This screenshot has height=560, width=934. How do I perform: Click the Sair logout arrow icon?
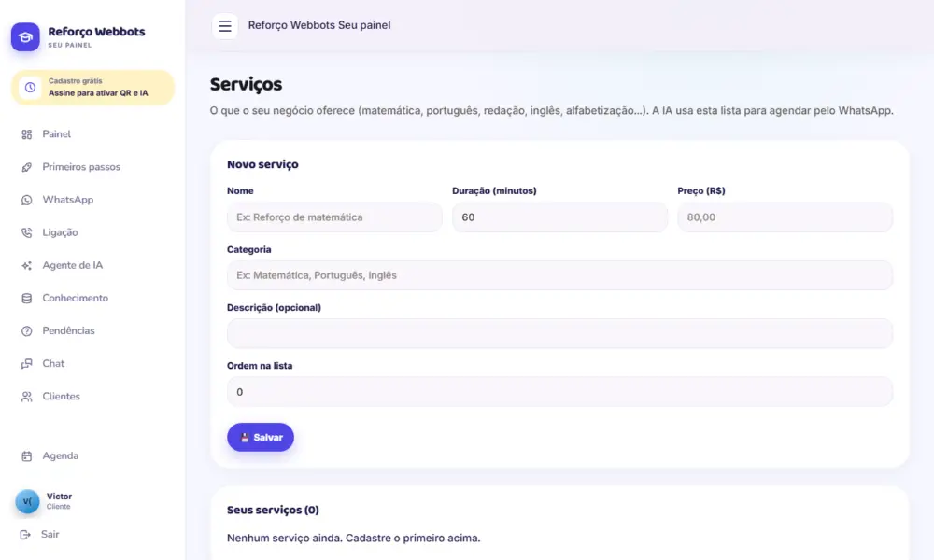point(25,535)
